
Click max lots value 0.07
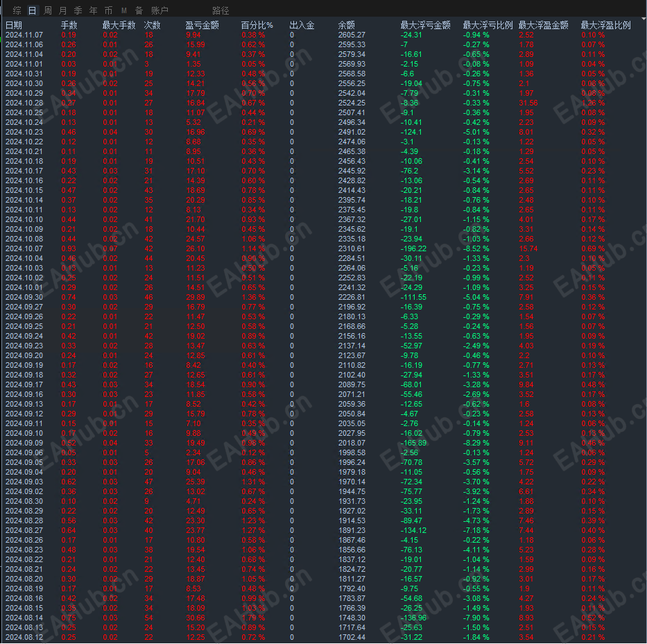tap(110, 248)
